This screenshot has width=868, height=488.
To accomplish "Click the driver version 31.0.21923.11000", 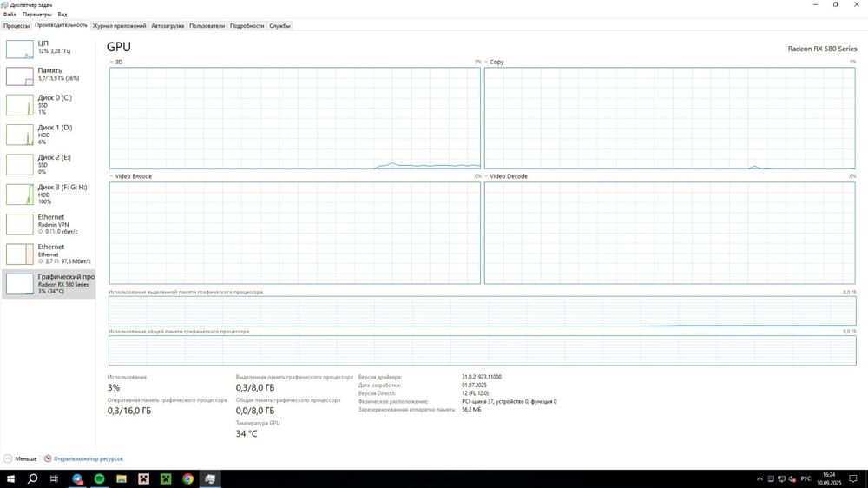I will 482,377.
